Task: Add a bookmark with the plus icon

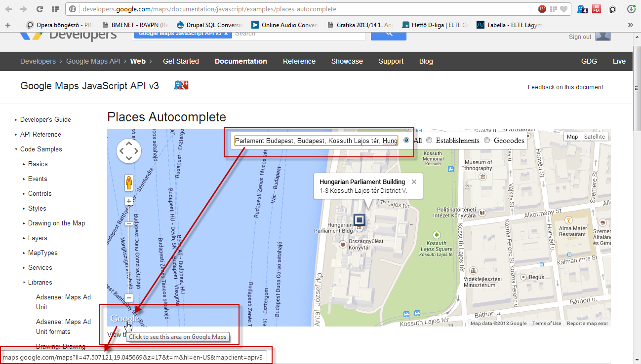Action: pos(7,25)
